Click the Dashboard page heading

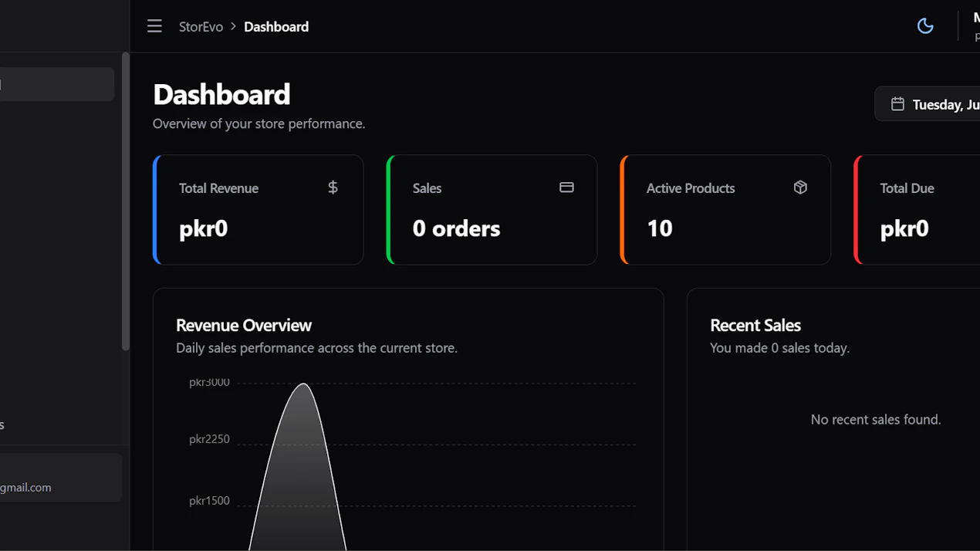tap(221, 94)
